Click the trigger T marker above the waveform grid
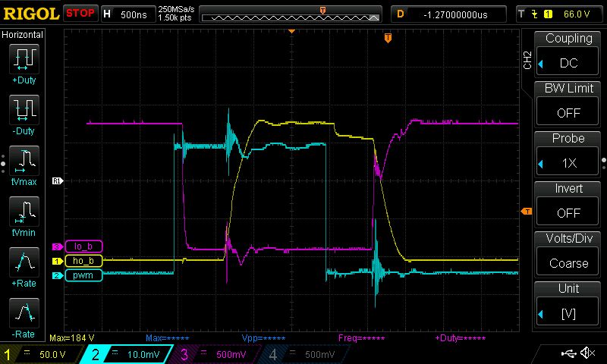This screenshot has height=364, width=607. click(388, 38)
